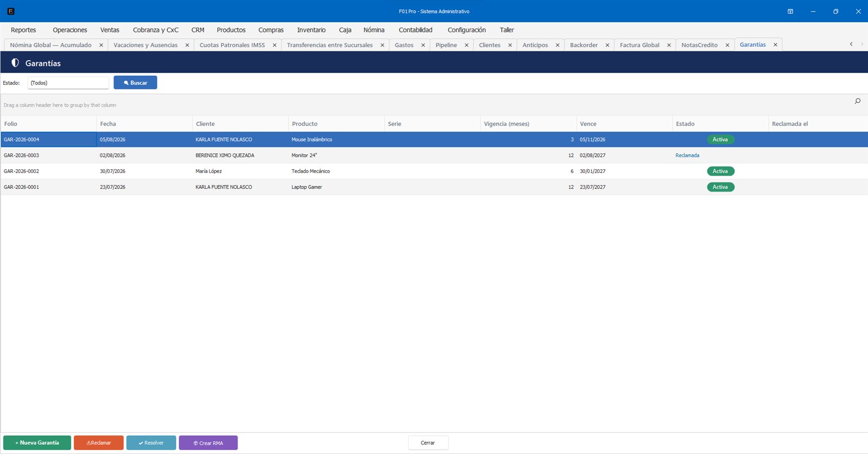
Task: Open the Estado filter dropdown
Action: pos(68,83)
